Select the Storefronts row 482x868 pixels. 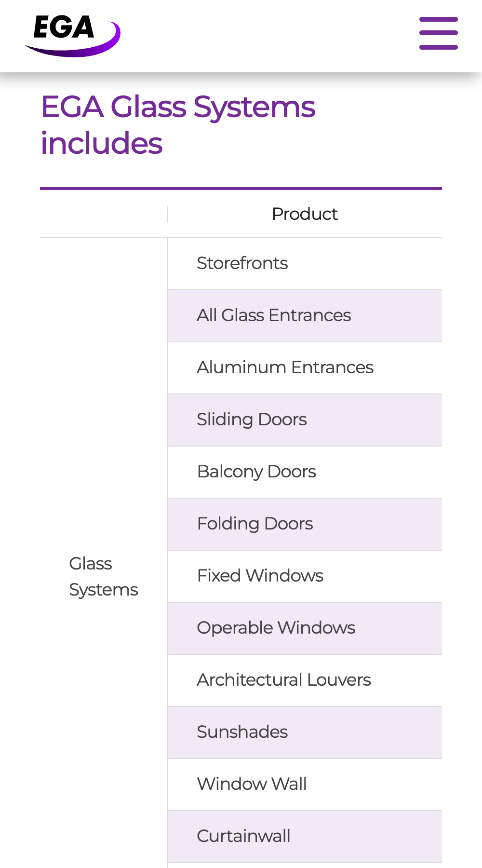(305, 263)
